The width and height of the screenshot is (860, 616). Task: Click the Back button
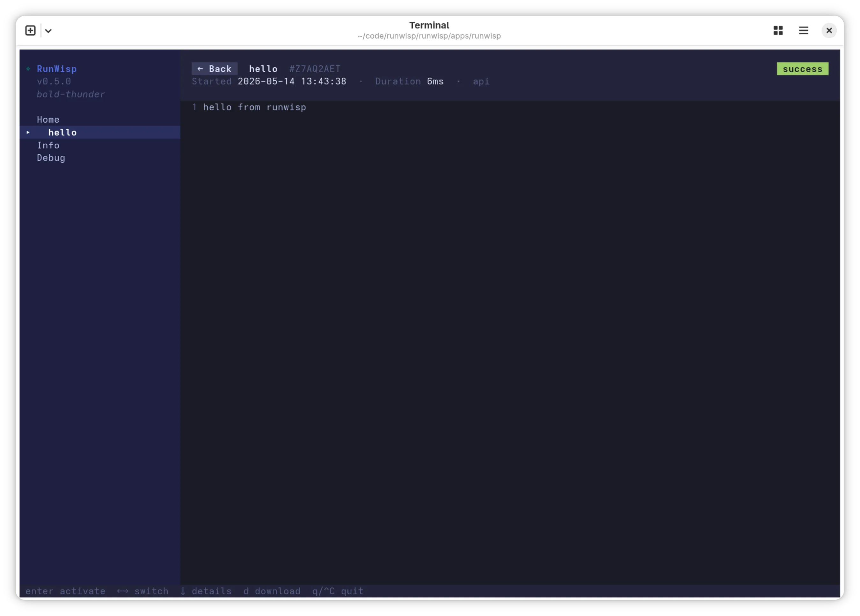click(214, 68)
